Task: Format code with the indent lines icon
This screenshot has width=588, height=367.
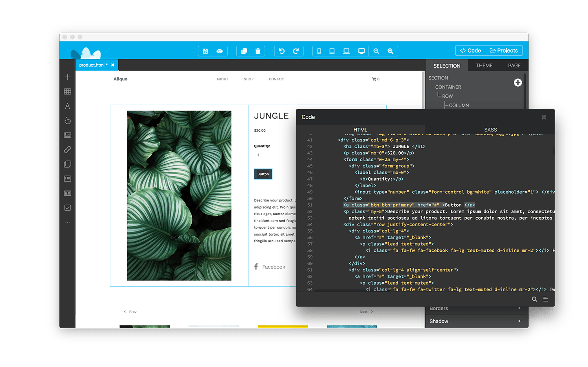Action: point(546,299)
